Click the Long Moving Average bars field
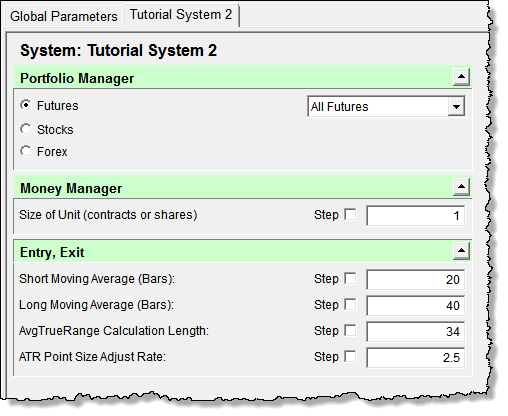The width and height of the screenshot is (508, 416). tap(415, 305)
